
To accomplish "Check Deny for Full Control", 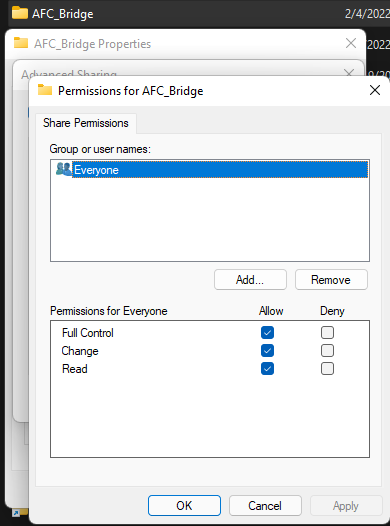I will [x=327, y=332].
